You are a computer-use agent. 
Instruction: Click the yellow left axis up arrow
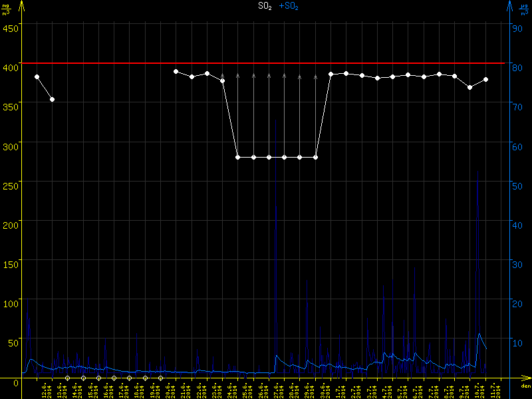tap(22, 5)
